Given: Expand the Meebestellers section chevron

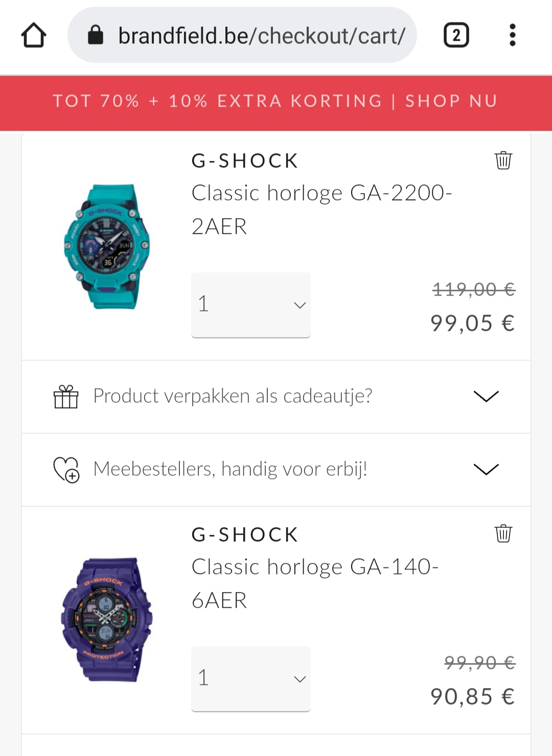Looking at the screenshot, I should (x=486, y=469).
